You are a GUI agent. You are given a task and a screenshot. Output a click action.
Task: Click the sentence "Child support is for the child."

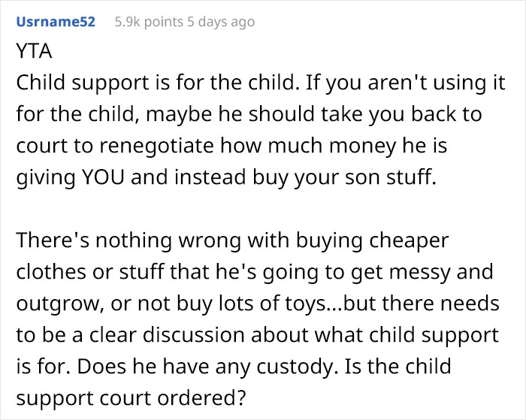point(158,83)
